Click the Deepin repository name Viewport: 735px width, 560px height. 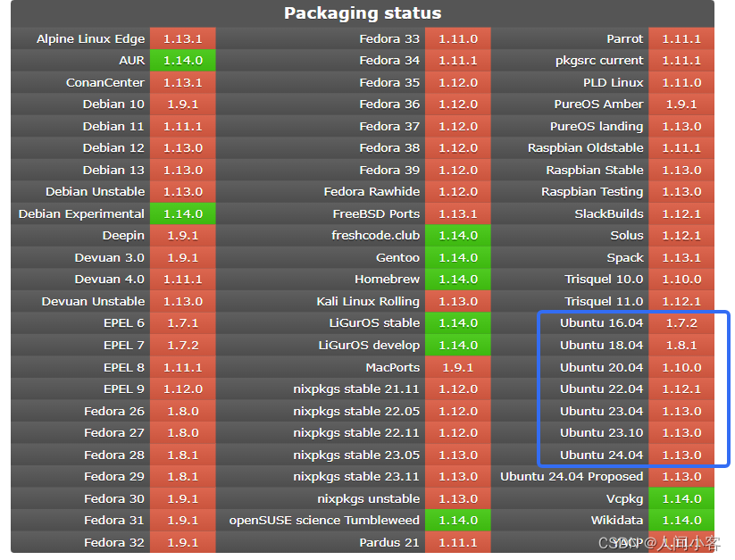123,235
